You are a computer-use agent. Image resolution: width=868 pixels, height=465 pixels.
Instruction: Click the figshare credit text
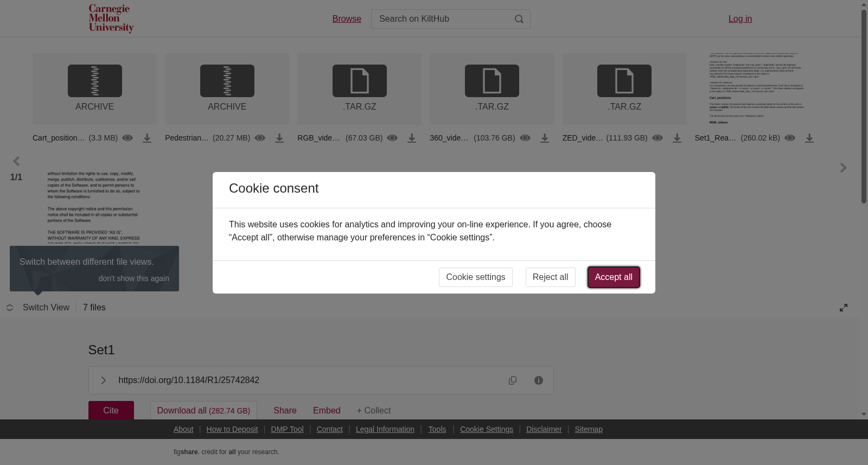pyautogui.click(x=226, y=452)
